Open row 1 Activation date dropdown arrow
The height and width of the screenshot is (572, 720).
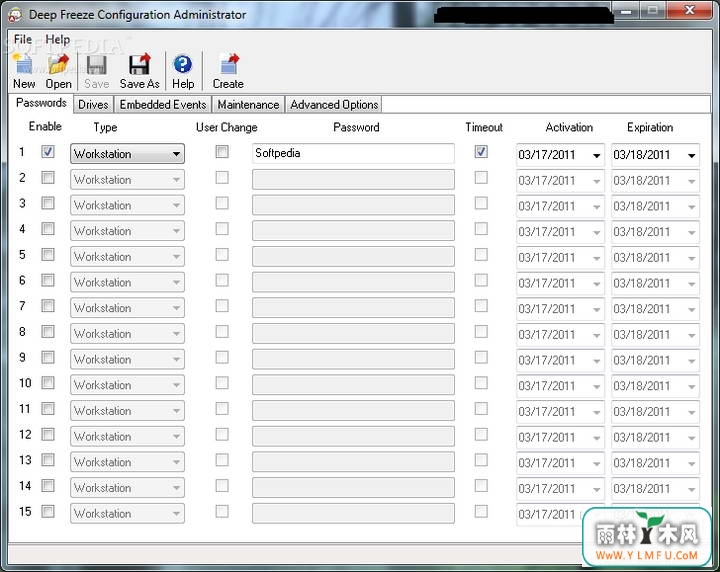click(596, 156)
